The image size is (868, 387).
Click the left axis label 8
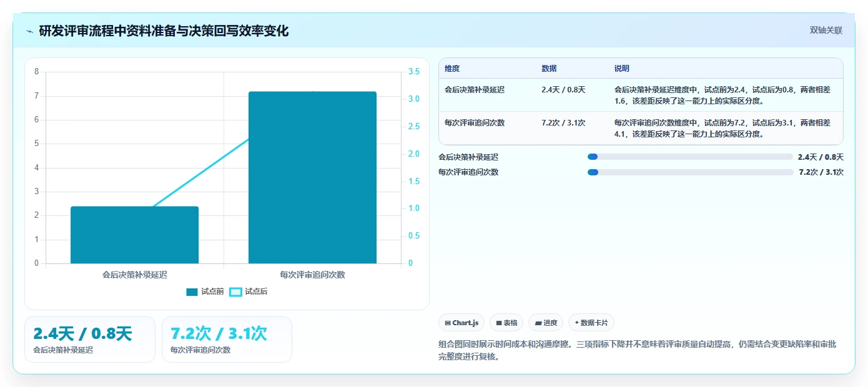point(36,72)
